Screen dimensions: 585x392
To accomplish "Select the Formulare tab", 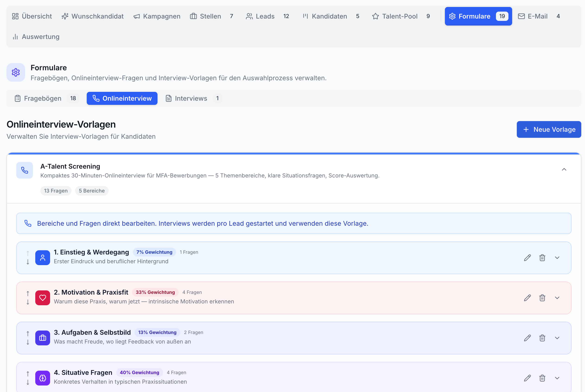I will (478, 16).
